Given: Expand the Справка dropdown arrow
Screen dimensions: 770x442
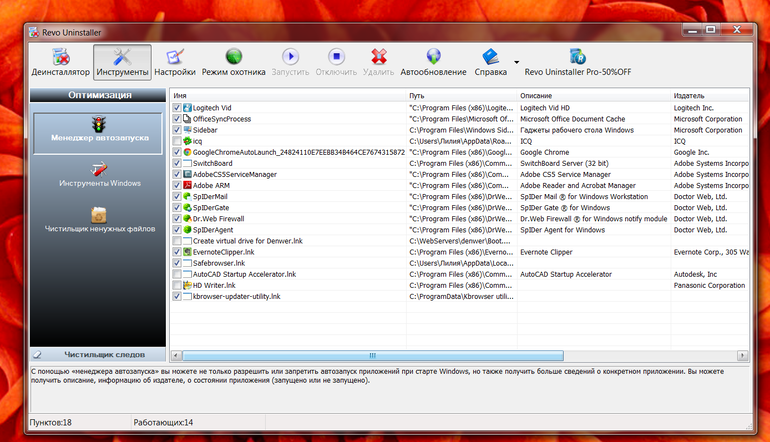Looking at the screenshot, I should pos(517,62).
